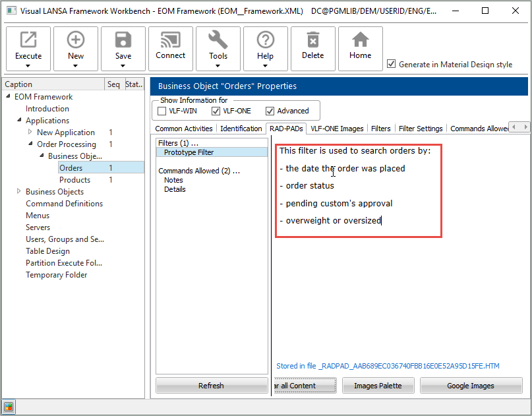The width and height of the screenshot is (532, 416).
Task: Toggle Generate in Material Design style
Action: pyautogui.click(x=392, y=64)
